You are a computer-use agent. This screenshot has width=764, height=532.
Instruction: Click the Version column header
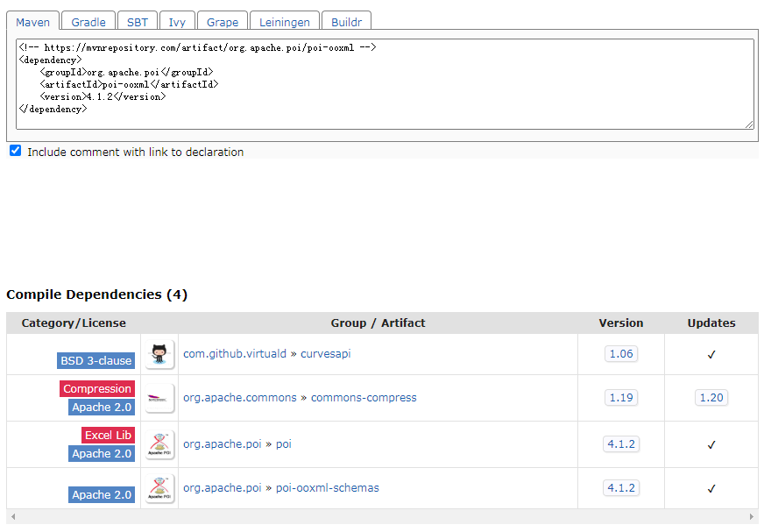[621, 323]
